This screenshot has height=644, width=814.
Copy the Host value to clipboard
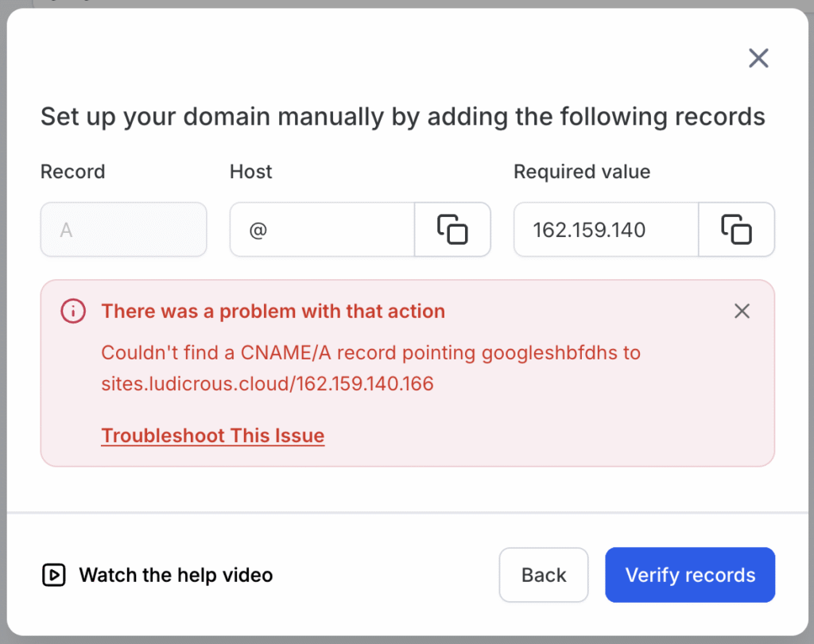(452, 230)
